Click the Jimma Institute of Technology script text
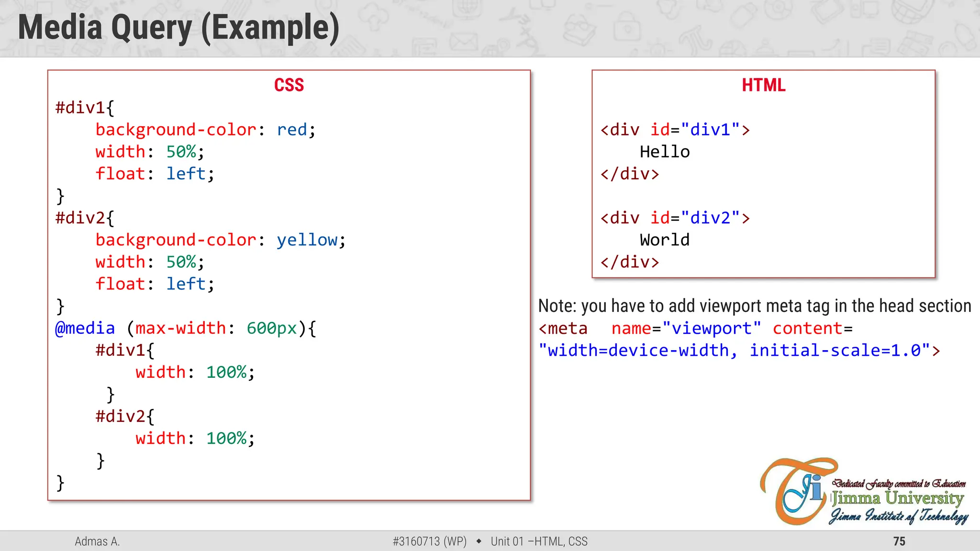This screenshot has width=980, height=551. (899, 517)
